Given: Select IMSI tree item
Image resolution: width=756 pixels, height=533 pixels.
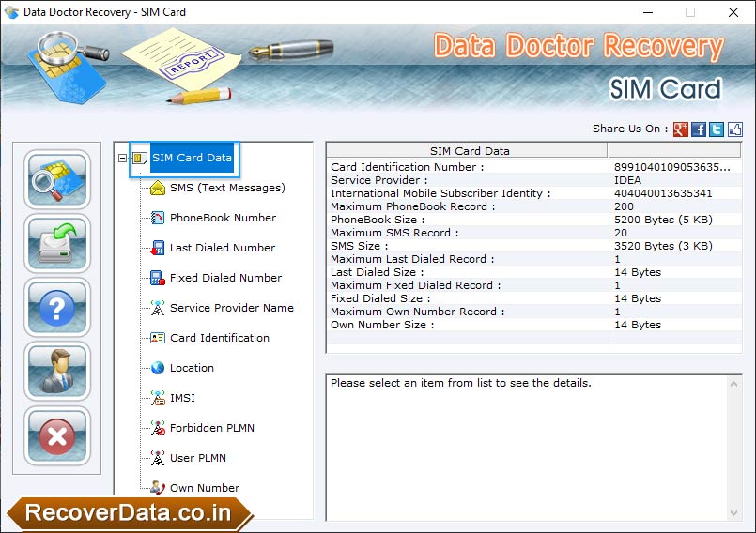Looking at the screenshot, I should click(182, 398).
